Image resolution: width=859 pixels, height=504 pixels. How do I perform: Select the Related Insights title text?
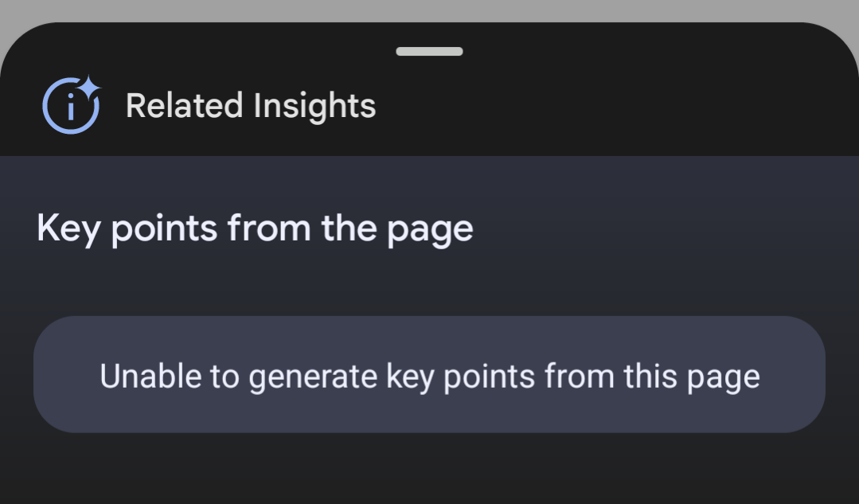(x=251, y=106)
